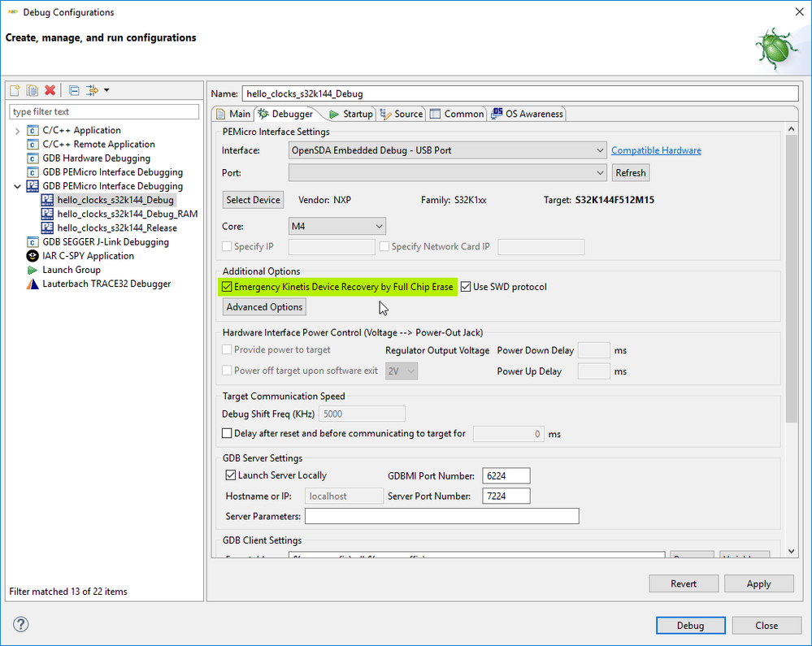Click the Filter launch configurations icon
Image resolution: width=812 pixels, height=646 pixels.
point(92,90)
